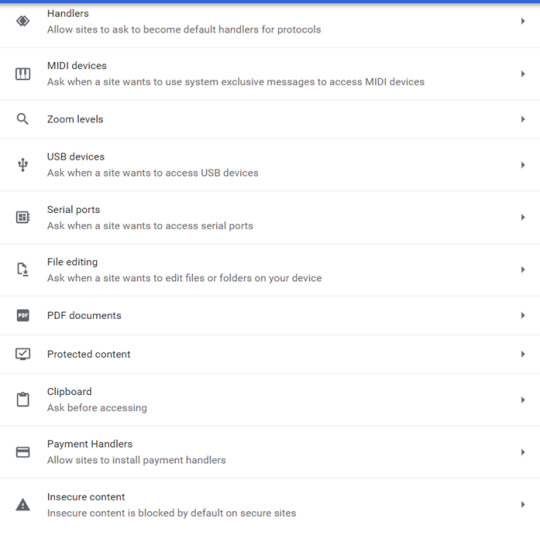Expand the MIDI devices arrow

(x=523, y=74)
